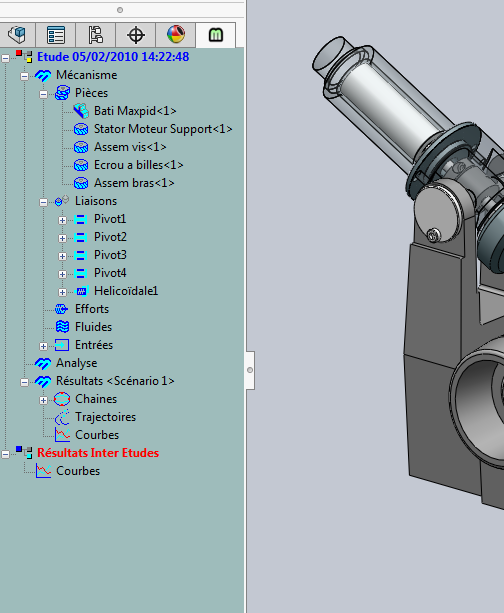504x613 pixels.
Task: Open the FeatureManager design tree tab
Action: [17, 35]
